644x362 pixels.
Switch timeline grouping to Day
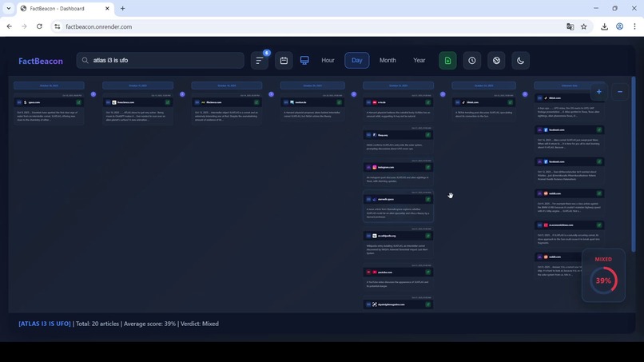[x=356, y=61]
